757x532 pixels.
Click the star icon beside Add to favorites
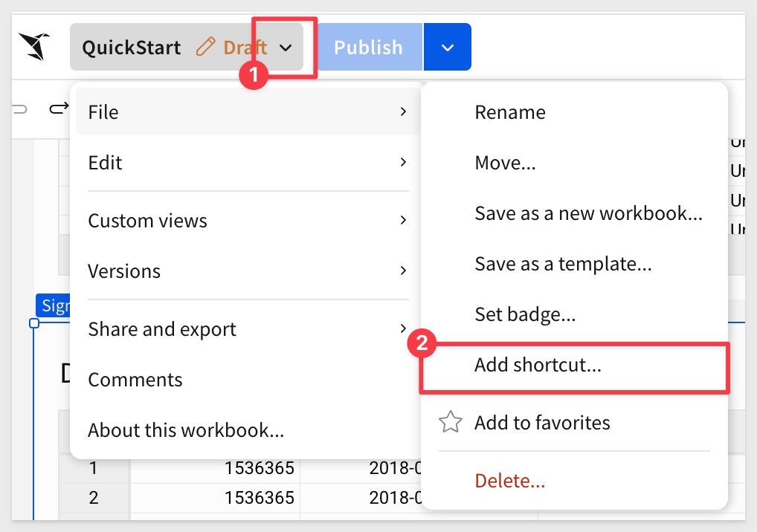pos(450,423)
